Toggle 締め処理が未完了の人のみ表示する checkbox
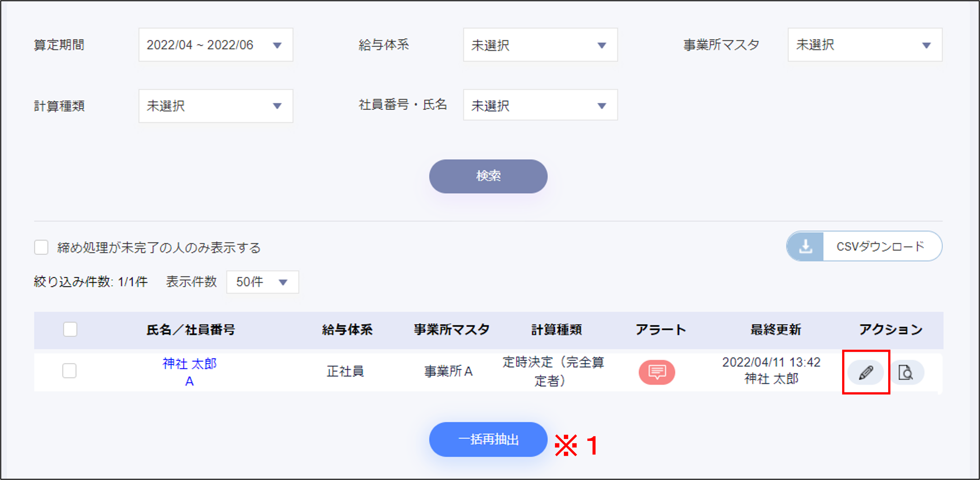 [41, 247]
